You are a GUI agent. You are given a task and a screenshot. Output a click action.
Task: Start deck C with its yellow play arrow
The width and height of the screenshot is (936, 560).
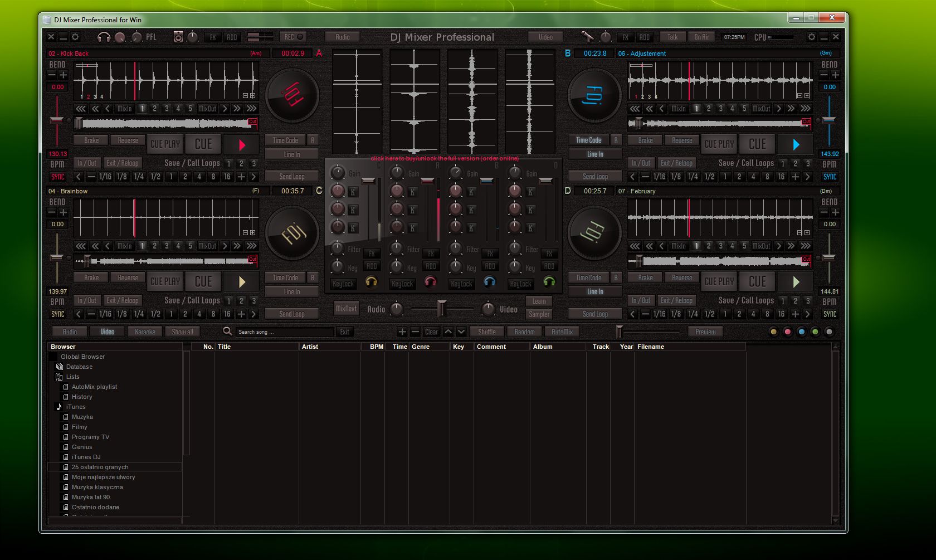(241, 282)
